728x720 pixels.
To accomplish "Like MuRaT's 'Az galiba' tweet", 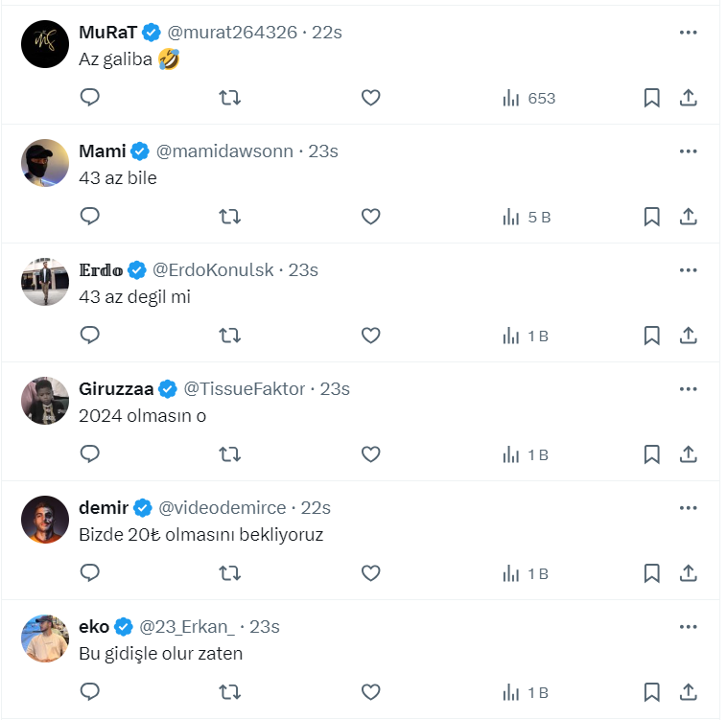I will 371,98.
